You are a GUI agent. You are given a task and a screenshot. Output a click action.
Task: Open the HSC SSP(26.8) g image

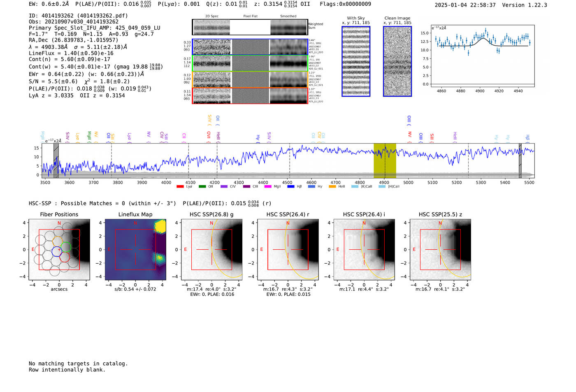tap(211, 250)
